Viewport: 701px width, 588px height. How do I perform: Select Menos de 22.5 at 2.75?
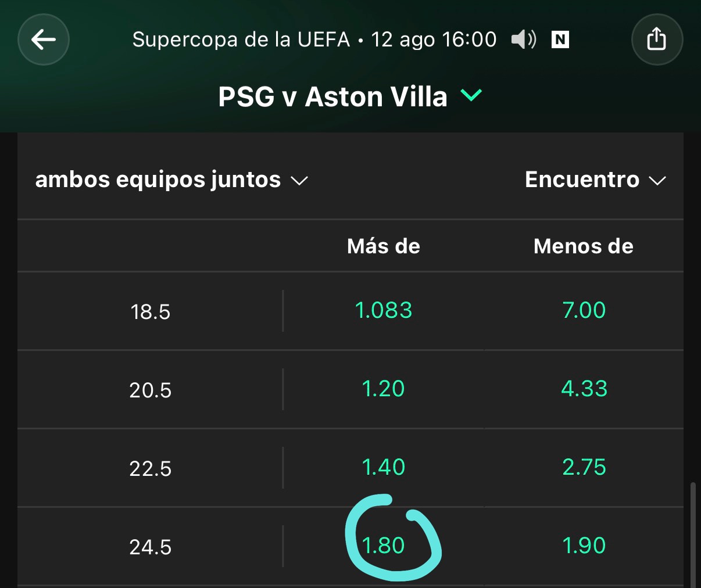[x=584, y=467]
